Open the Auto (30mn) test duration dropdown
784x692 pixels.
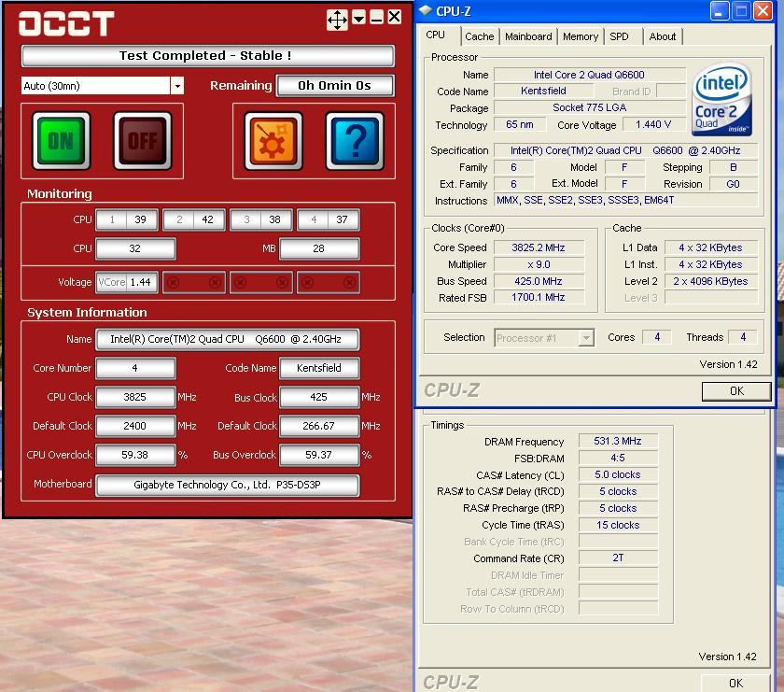tap(177, 86)
